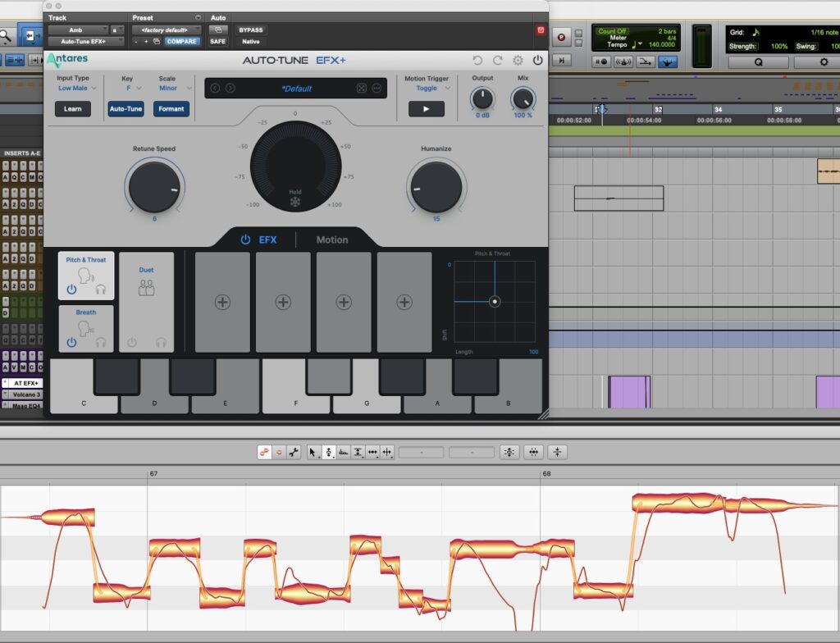The height and width of the screenshot is (643, 840).
Task: Open Melodyne wrench settings icon
Action: pyautogui.click(x=294, y=452)
